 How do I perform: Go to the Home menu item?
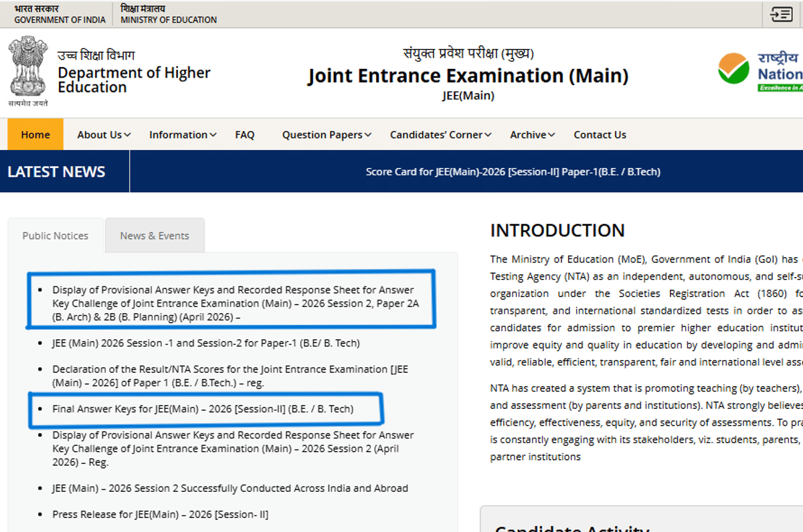(35, 135)
